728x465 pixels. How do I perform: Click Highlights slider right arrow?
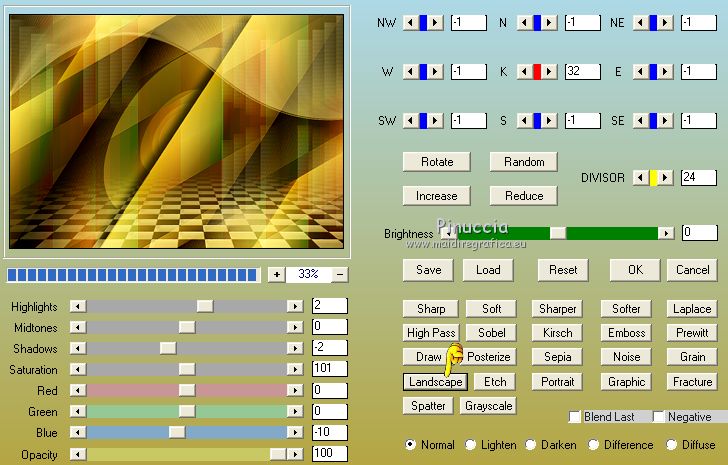(x=295, y=306)
